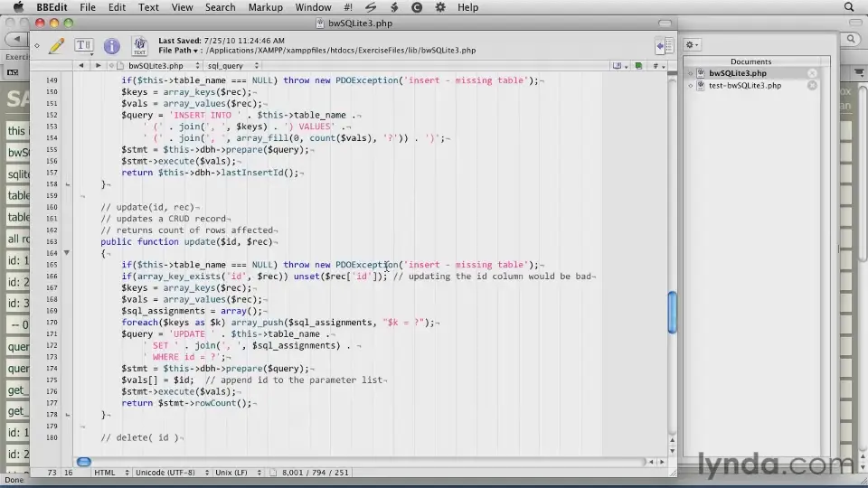The height and width of the screenshot is (488, 868).
Task: Click the small diamond icon left of pencil
Action: (x=37, y=46)
